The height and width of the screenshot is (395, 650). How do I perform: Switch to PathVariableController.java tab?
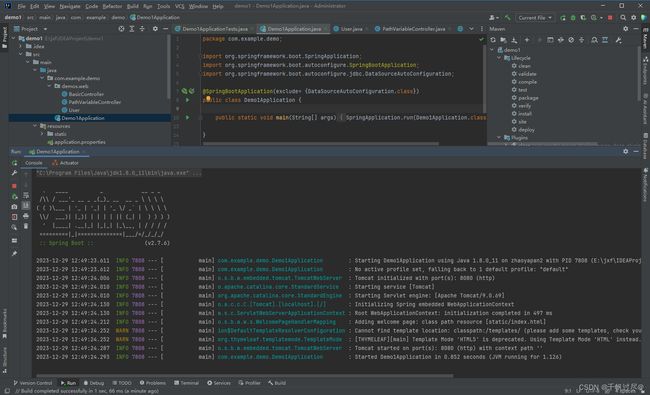(413, 29)
